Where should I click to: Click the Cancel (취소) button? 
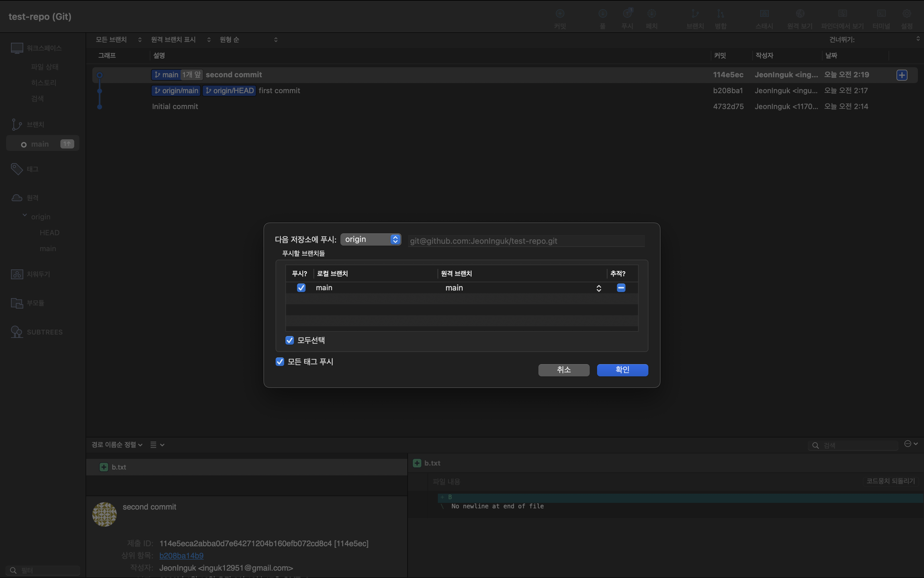coord(563,370)
